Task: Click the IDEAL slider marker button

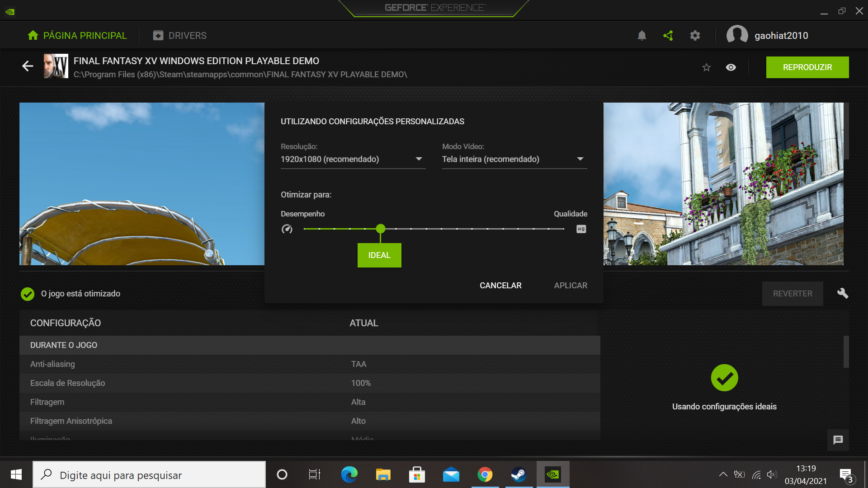Action: pos(379,255)
